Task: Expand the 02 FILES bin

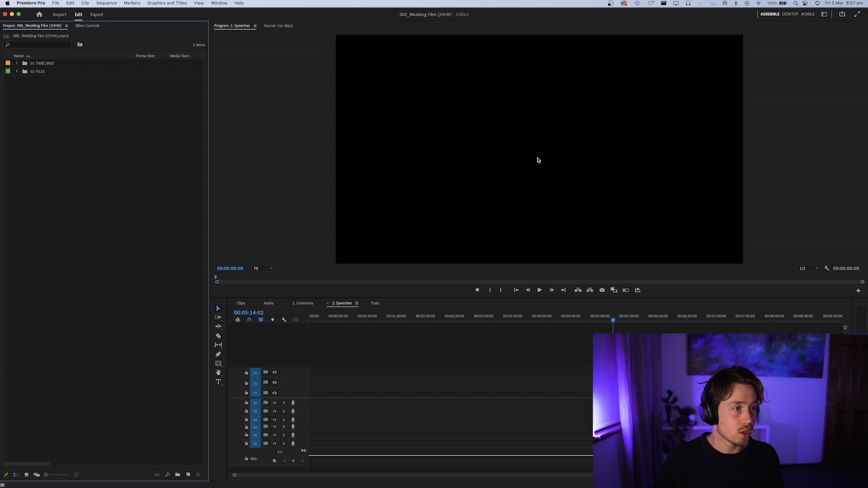Action: coord(17,71)
